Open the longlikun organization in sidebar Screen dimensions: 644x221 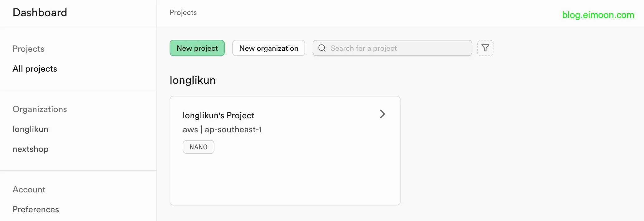[30, 129]
